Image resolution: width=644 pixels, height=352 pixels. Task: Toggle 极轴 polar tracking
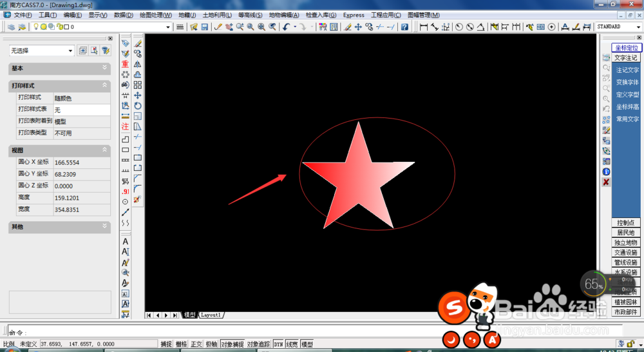click(x=211, y=344)
